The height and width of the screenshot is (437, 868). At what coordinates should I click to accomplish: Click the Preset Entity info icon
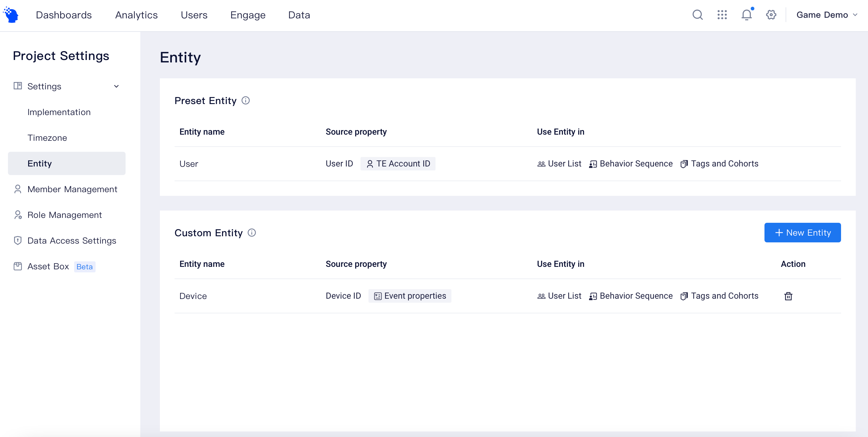click(x=246, y=100)
